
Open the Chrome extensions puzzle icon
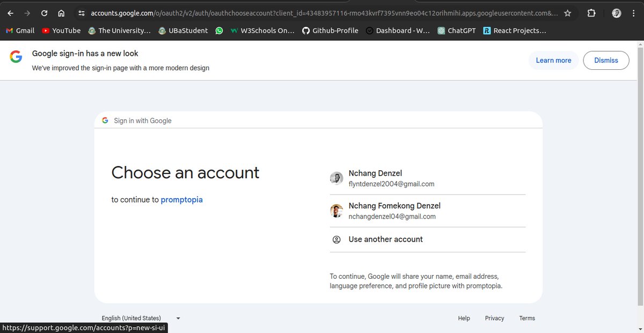click(591, 12)
